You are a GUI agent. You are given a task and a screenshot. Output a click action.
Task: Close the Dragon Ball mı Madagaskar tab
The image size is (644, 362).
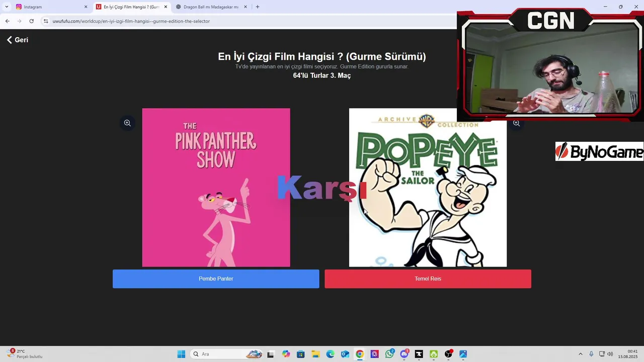[x=246, y=7]
